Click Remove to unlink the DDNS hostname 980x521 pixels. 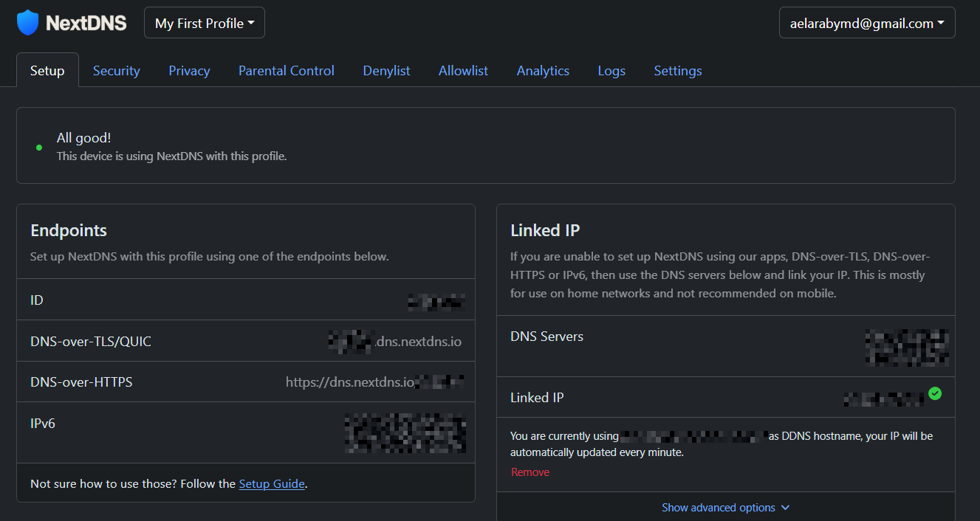coord(530,472)
